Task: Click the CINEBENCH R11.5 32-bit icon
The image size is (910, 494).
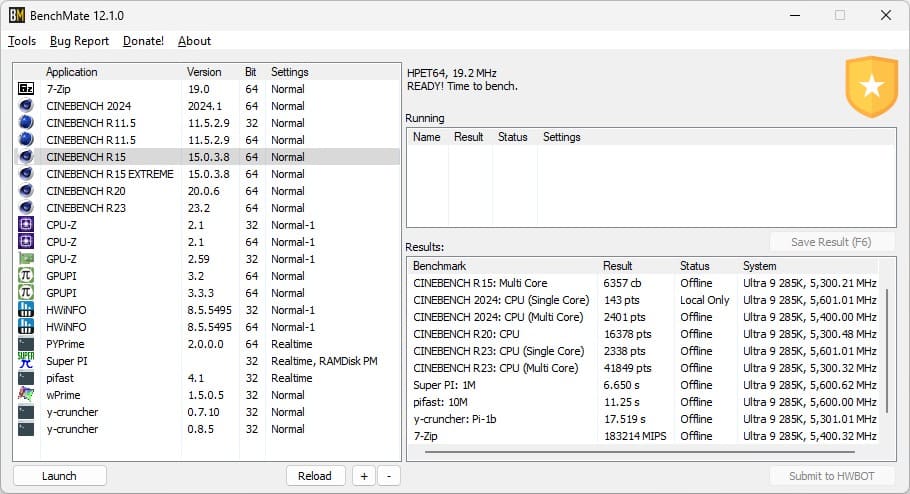Action: pos(26,122)
